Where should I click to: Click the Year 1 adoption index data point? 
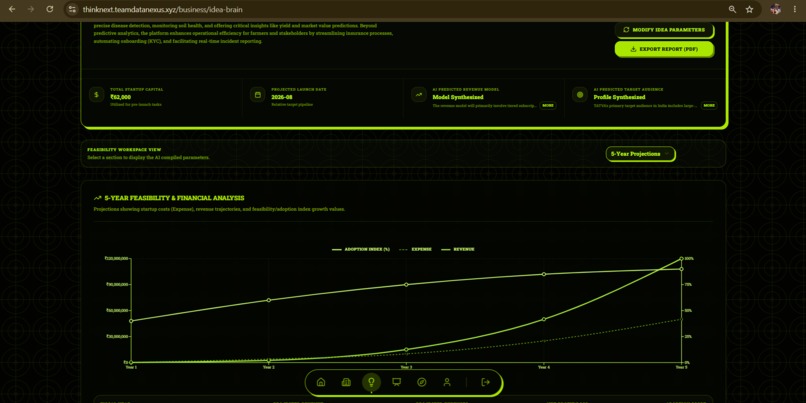(131, 321)
